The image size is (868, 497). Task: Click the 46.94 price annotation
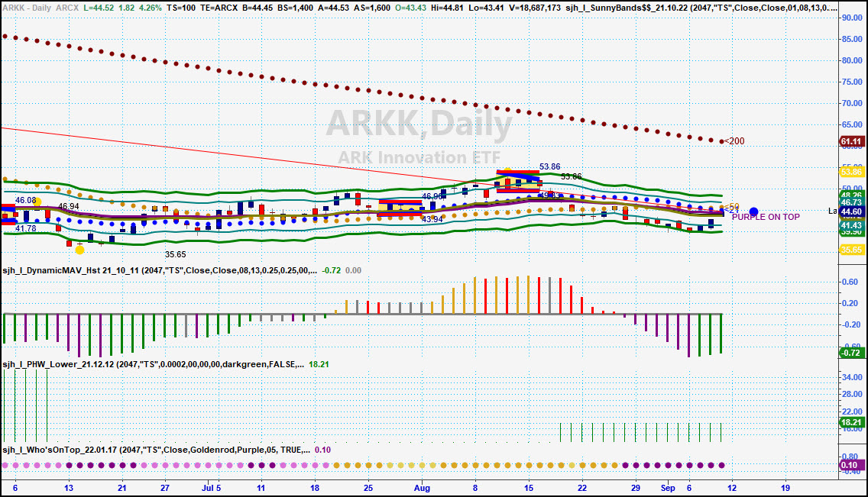click(69, 206)
